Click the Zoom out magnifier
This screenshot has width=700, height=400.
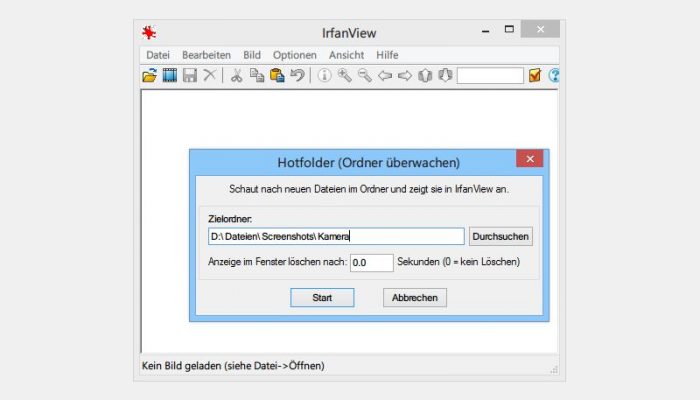364,75
